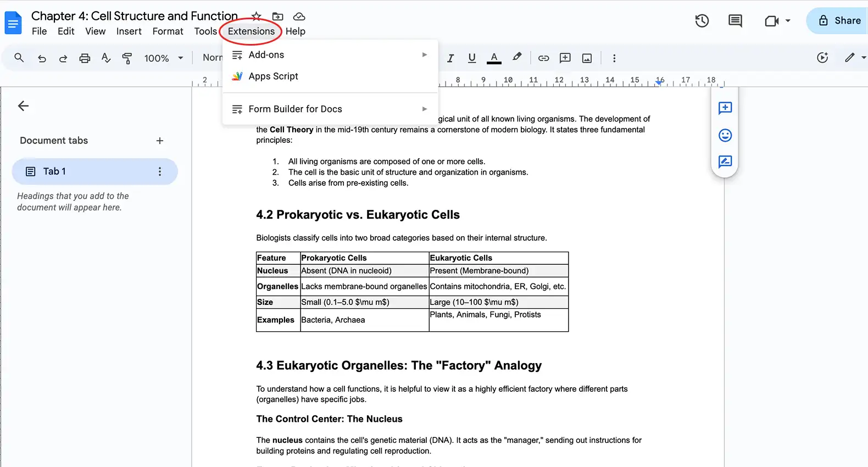Add a comment from toolbar

point(565,58)
